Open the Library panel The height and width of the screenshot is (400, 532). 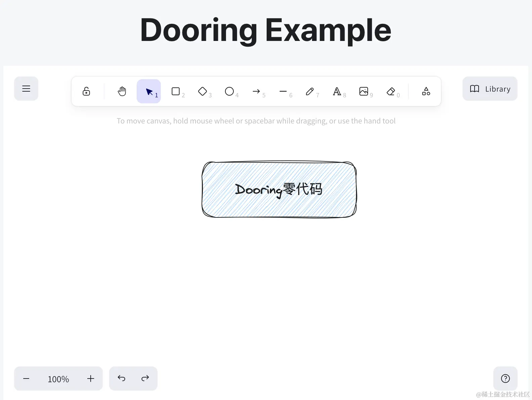(x=490, y=89)
